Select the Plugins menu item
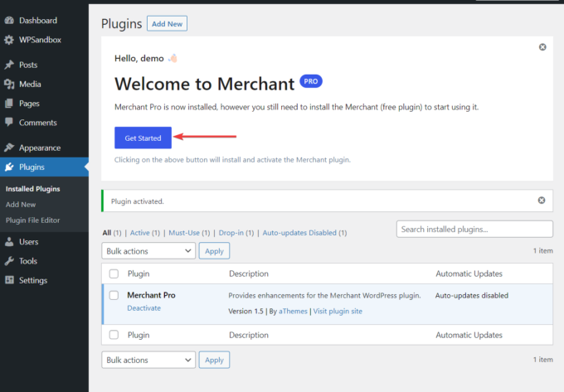 tap(44, 167)
